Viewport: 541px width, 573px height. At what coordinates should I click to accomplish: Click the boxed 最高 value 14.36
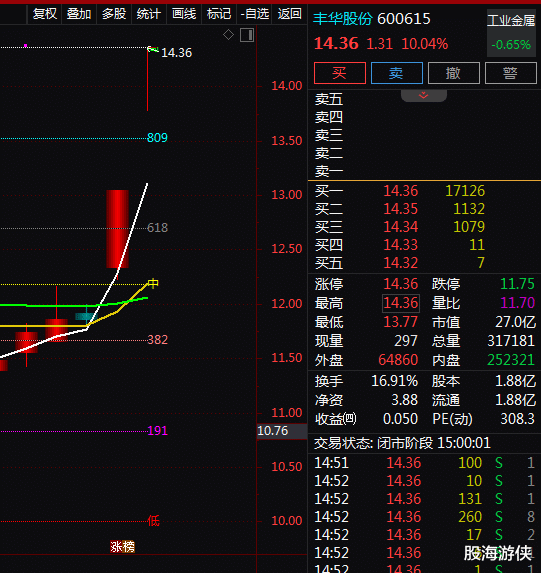pyautogui.click(x=401, y=303)
